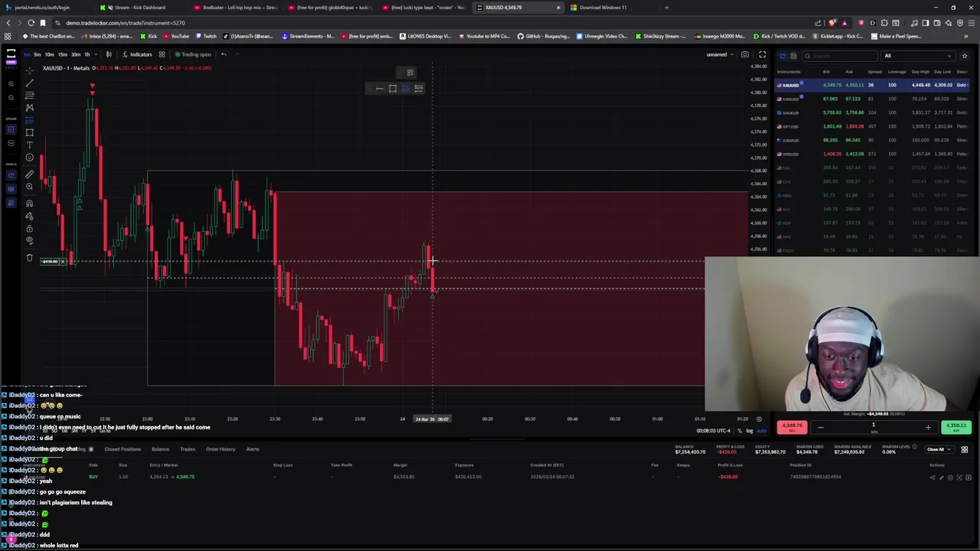Select XPTUSD instrument row
This screenshot has width=980, height=551.
(873, 126)
